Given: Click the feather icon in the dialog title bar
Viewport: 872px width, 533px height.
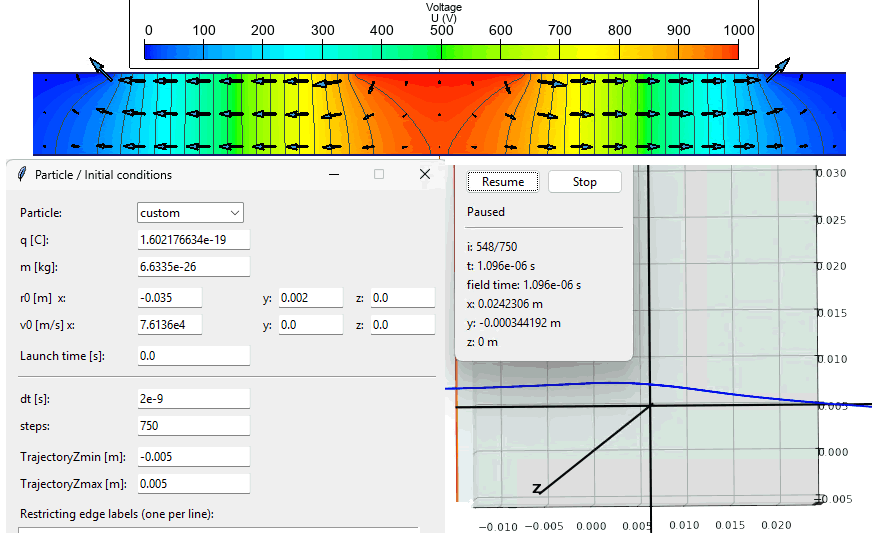Looking at the screenshot, I should [x=22, y=174].
